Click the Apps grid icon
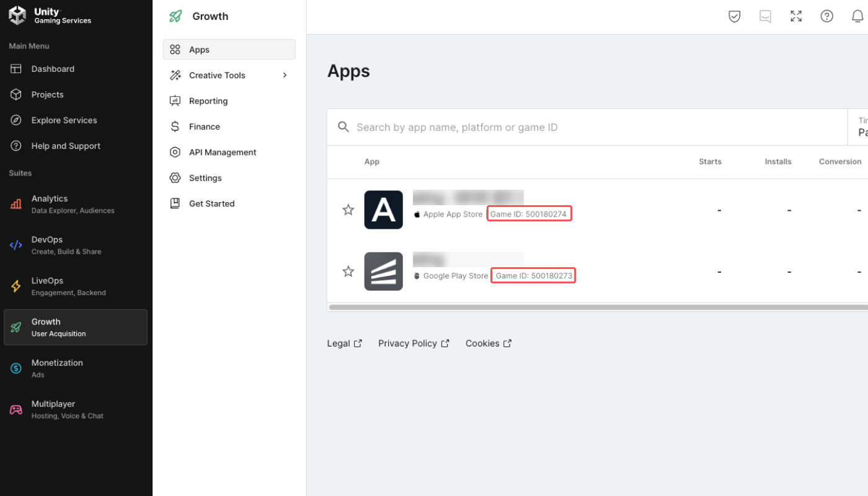Viewport: 868px width, 496px height. point(175,50)
